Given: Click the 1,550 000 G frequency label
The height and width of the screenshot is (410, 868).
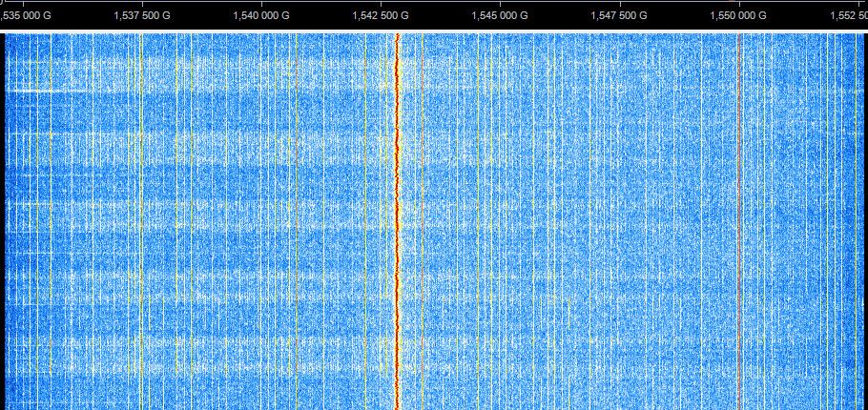Looking at the screenshot, I should (x=738, y=16).
